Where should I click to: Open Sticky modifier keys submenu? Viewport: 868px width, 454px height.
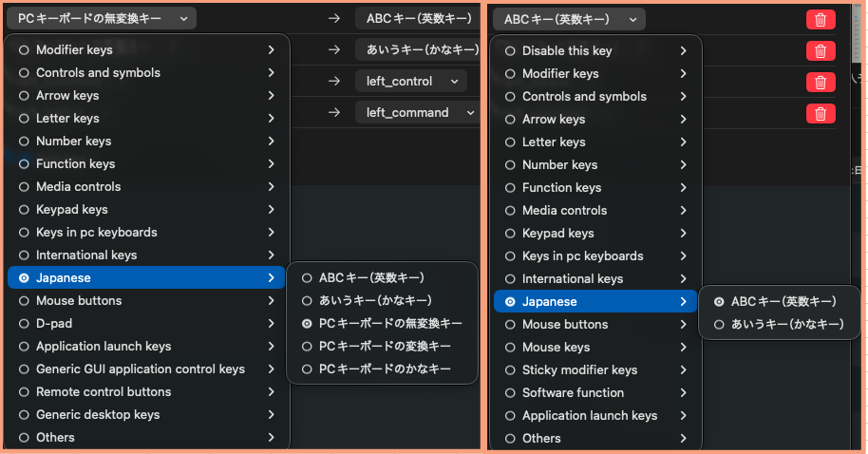(x=579, y=369)
